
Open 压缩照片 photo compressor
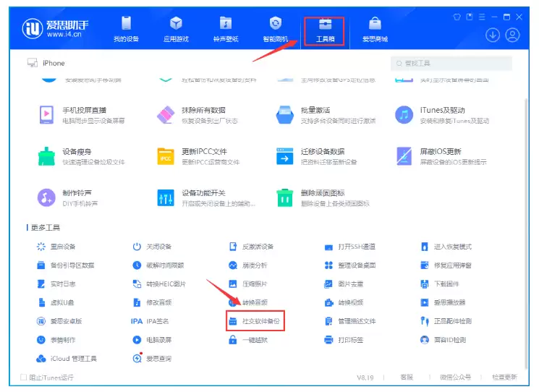[248, 284]
